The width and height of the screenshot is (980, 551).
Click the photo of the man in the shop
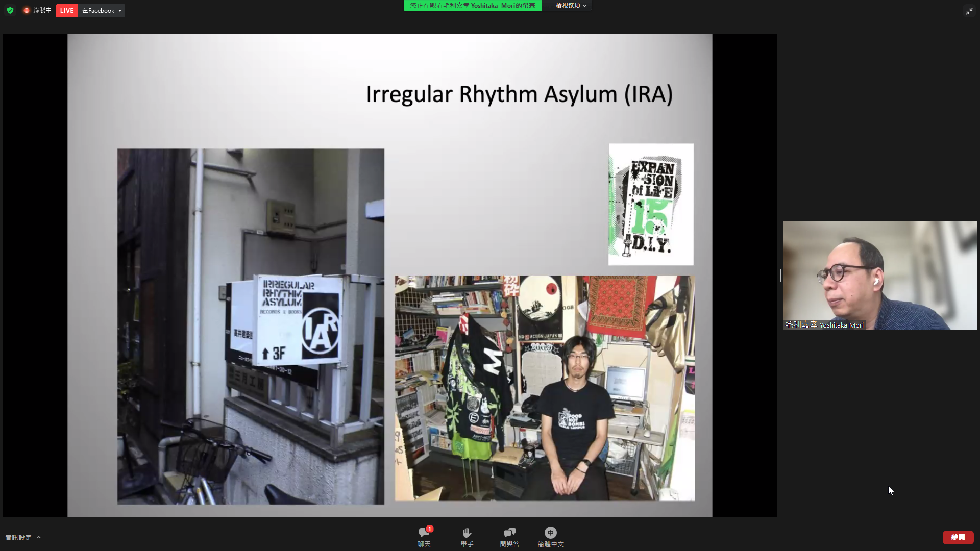pyautogui.click(x=545, y=388)
